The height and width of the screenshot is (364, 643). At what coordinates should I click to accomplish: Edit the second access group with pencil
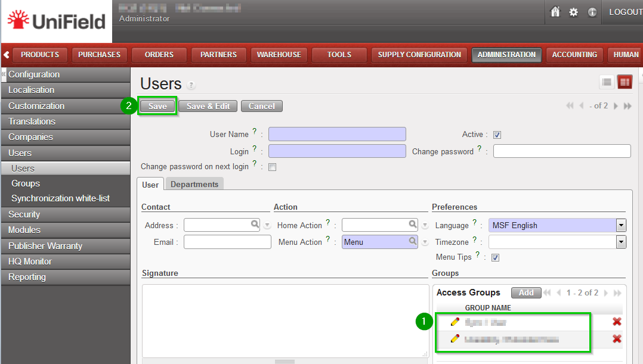tap(455, 339)
